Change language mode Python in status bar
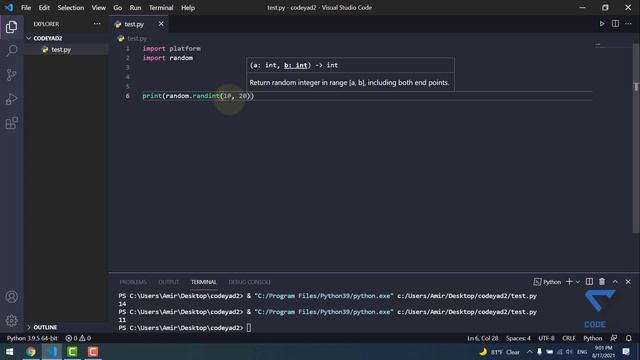The width and height of the screenshot is (640, 360). [592, 338]
